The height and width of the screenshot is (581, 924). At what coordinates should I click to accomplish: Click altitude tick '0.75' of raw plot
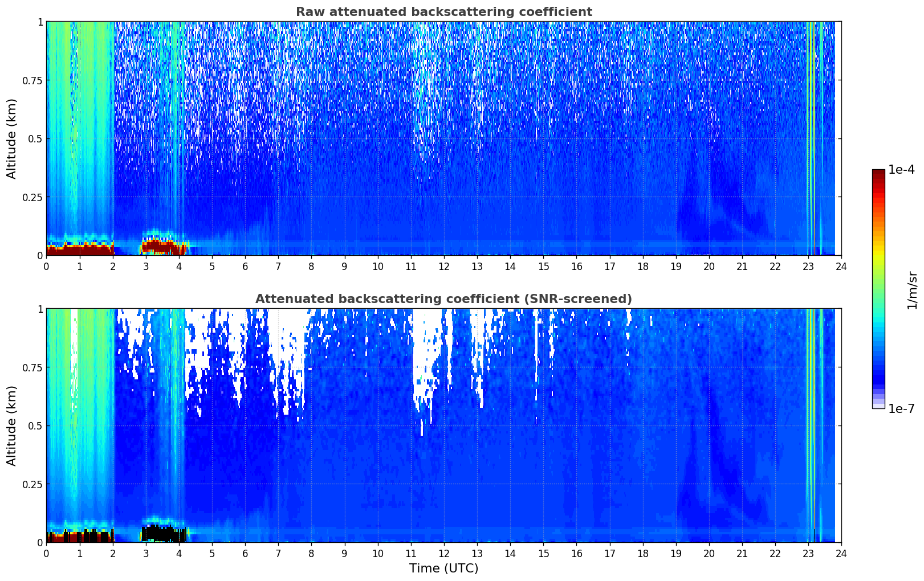tap(32, 80)
